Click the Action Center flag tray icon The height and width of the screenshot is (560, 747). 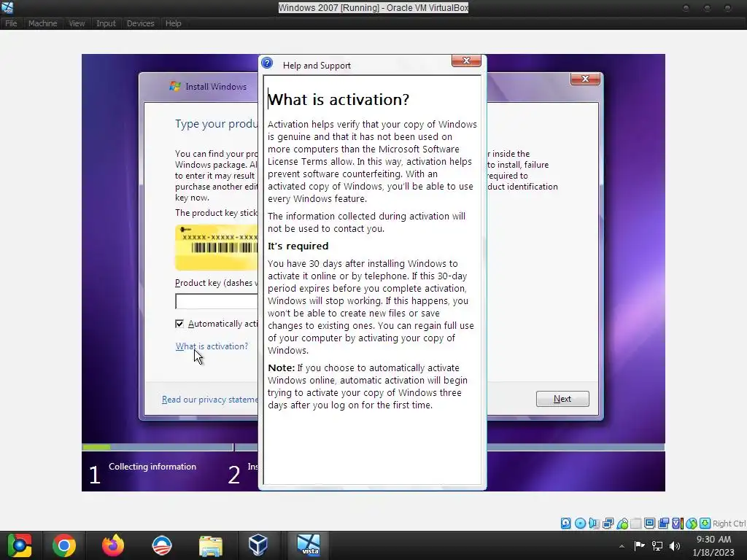tap(639, 545)
